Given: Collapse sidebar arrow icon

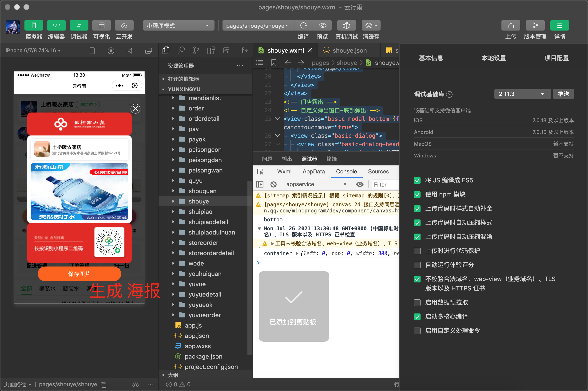Looking at the screenshot, I should point(245,50).
